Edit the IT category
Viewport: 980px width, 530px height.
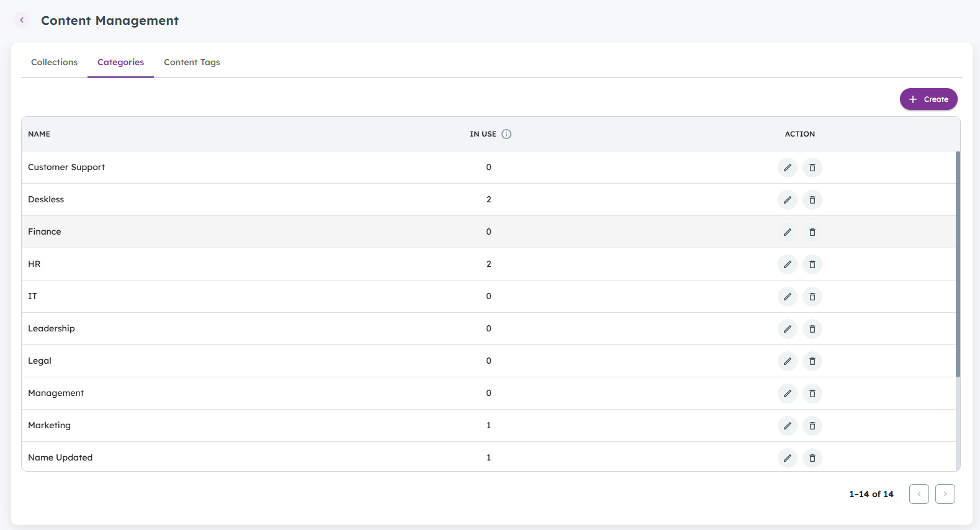pyautogui.click(x=788, y=297)
